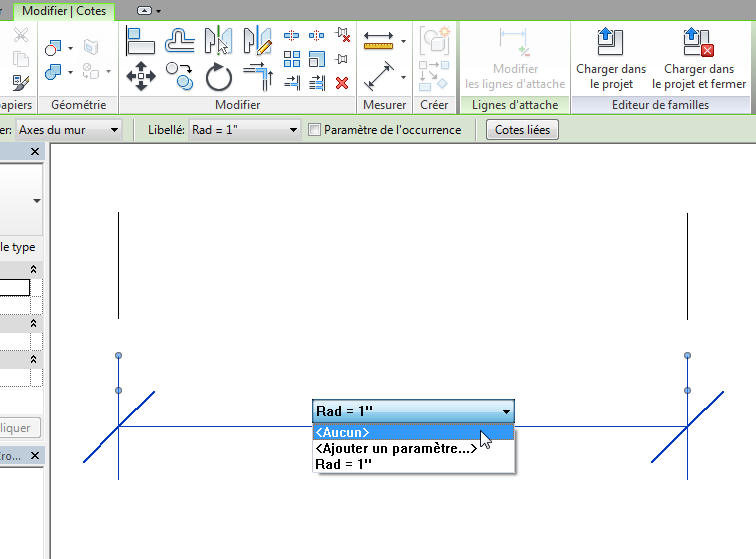Screen dimensions: 756x559
Task: Click the Cotes liées button
Action: (x=522, y=130)
